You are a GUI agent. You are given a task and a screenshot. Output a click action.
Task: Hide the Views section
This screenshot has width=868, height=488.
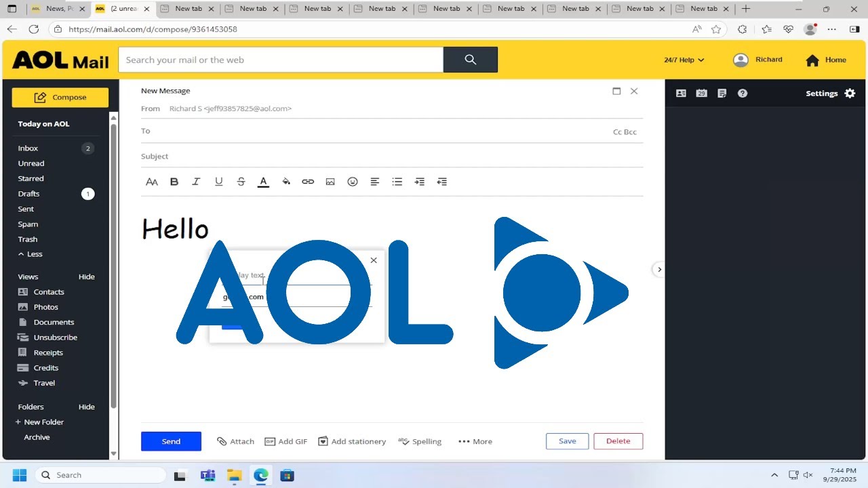(x=86, y=277)
